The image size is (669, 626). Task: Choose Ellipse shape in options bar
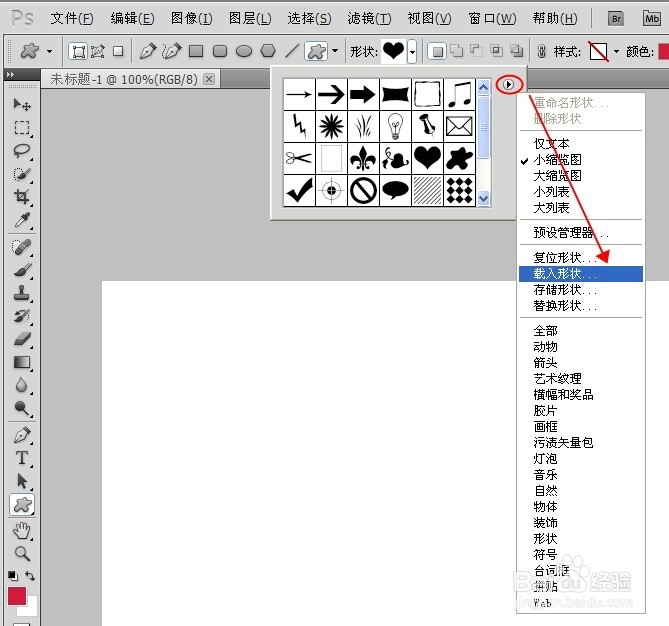[244, 51]
